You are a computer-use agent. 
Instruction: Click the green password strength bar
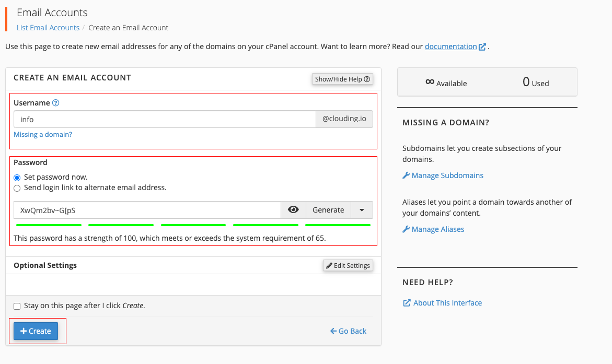click(x=193, y=225)
